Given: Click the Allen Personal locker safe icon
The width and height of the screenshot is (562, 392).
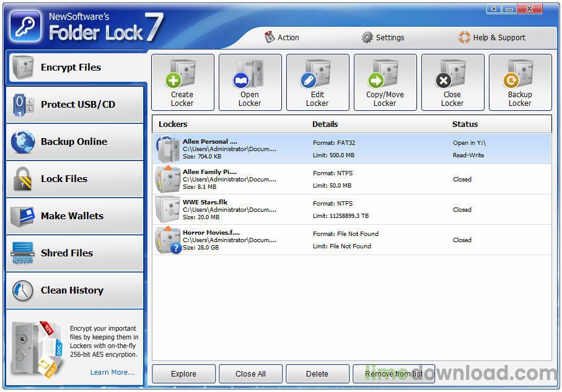Looking at the screenshot, I should pyautogui.click(x=168, y=149).
